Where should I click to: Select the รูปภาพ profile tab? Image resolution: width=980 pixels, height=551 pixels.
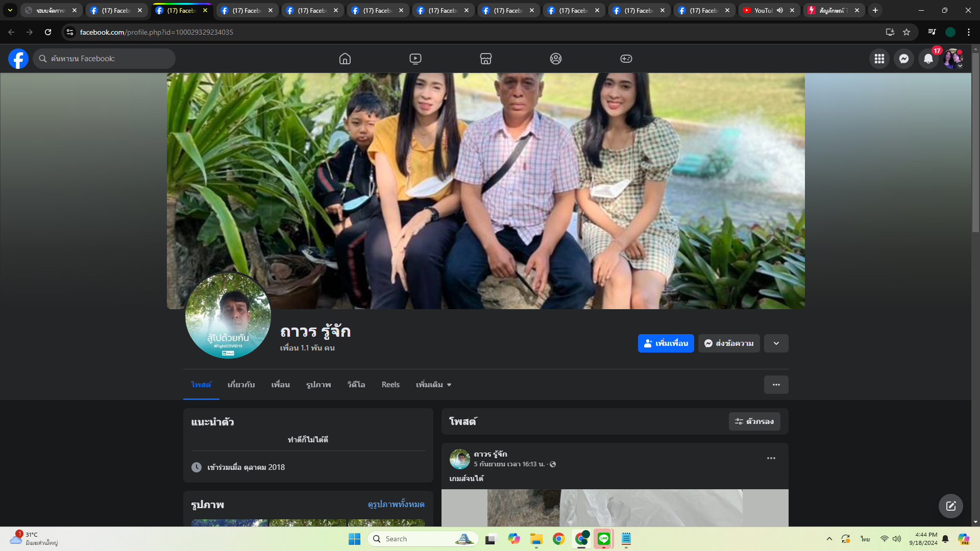pyautogui.click(x=318, y=385)
